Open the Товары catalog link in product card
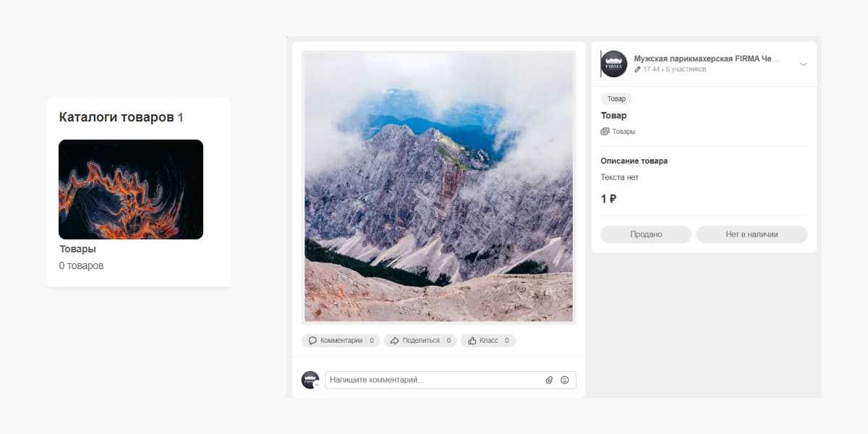 click(x=624, y=132)
